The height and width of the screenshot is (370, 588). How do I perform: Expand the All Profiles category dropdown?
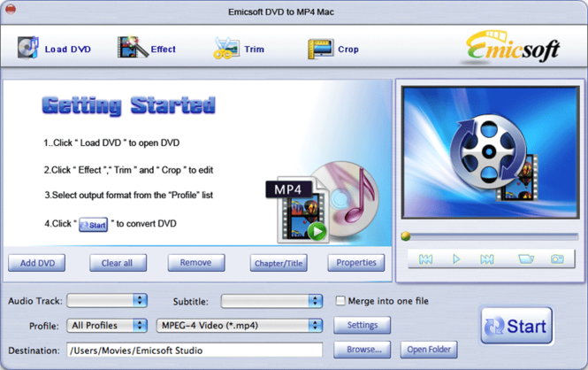pos(107,325)
